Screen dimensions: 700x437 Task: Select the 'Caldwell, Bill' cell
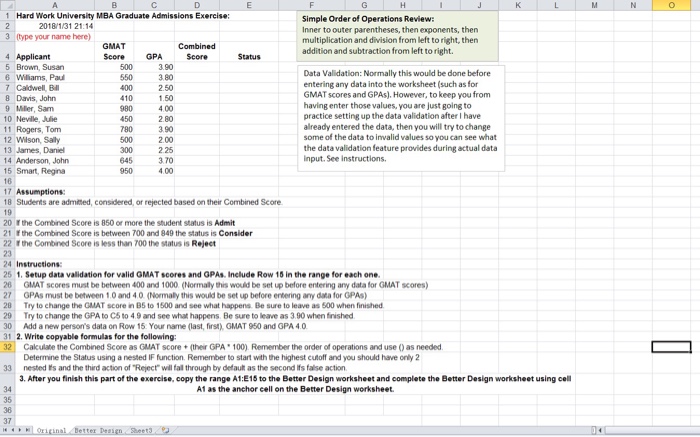tap(54, 88)
